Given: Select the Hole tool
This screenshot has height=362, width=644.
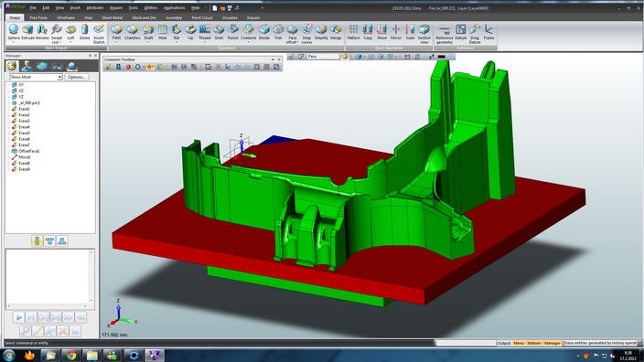Looking at the screenshot, I should (163, 32).
